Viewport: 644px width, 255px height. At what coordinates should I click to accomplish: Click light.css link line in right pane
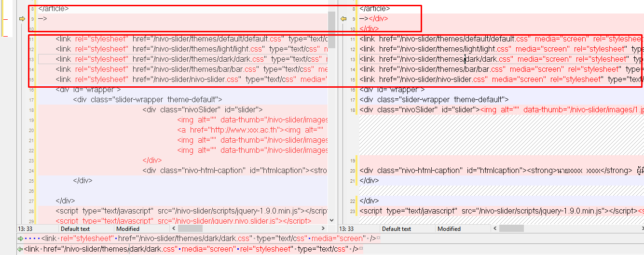pos(502,49)
